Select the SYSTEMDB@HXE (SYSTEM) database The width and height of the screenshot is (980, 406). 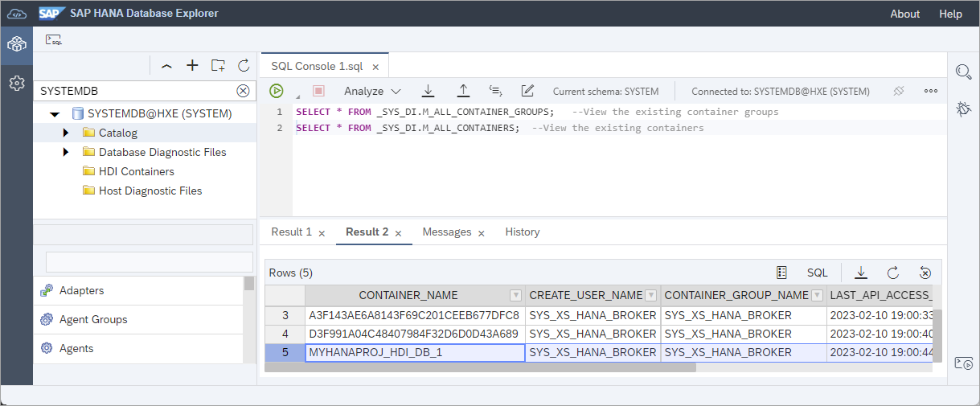pos(159,113)
